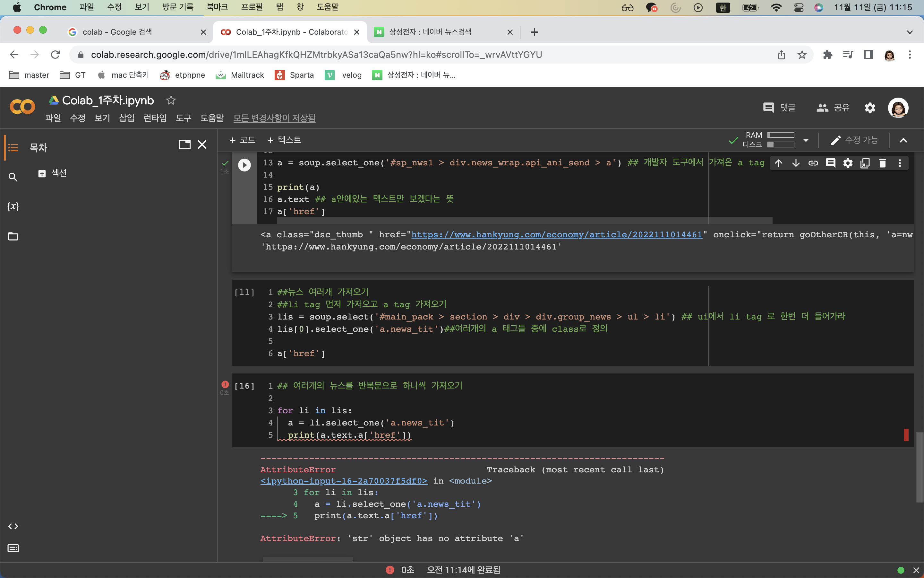
Task: Open the 파일 menu in Colab
Action: pos(53,118)
